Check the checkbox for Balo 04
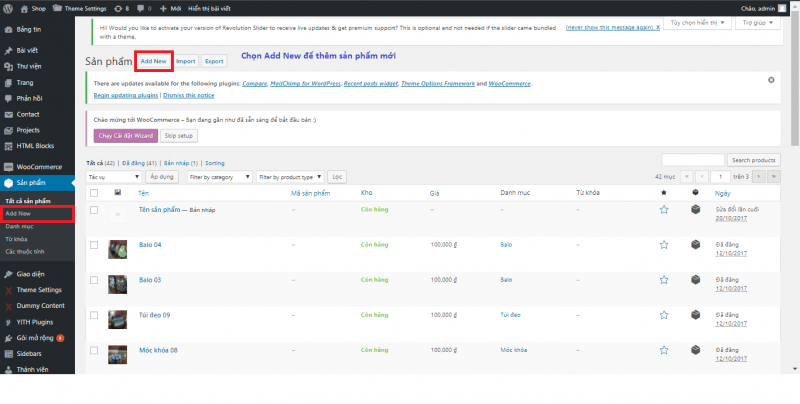 [x=94, y=245]
